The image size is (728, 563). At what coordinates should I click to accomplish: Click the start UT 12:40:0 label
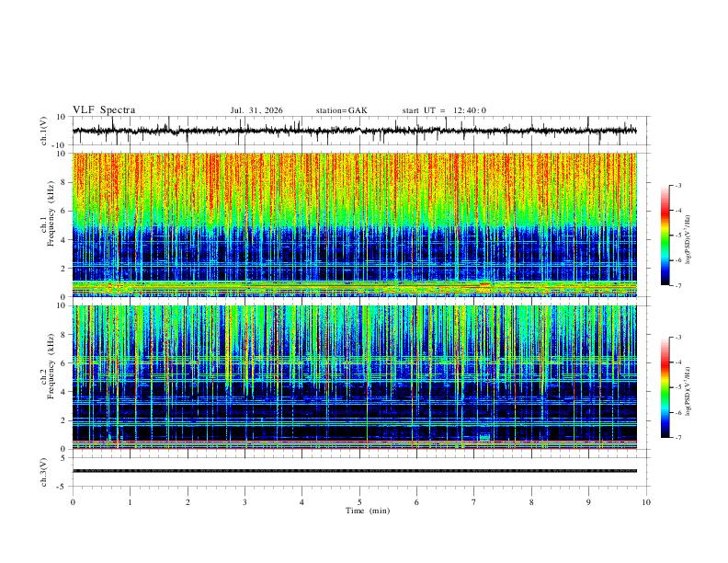point(444,110)
